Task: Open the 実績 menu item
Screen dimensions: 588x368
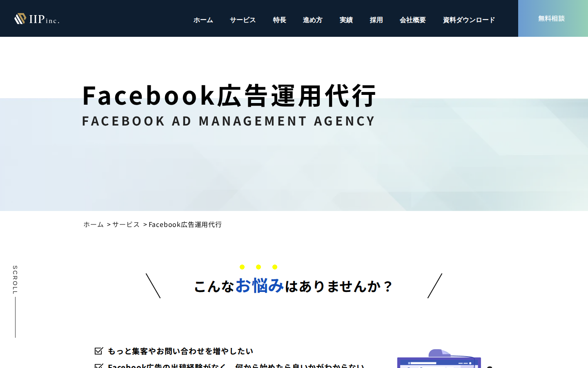Action: click(346, 20)
